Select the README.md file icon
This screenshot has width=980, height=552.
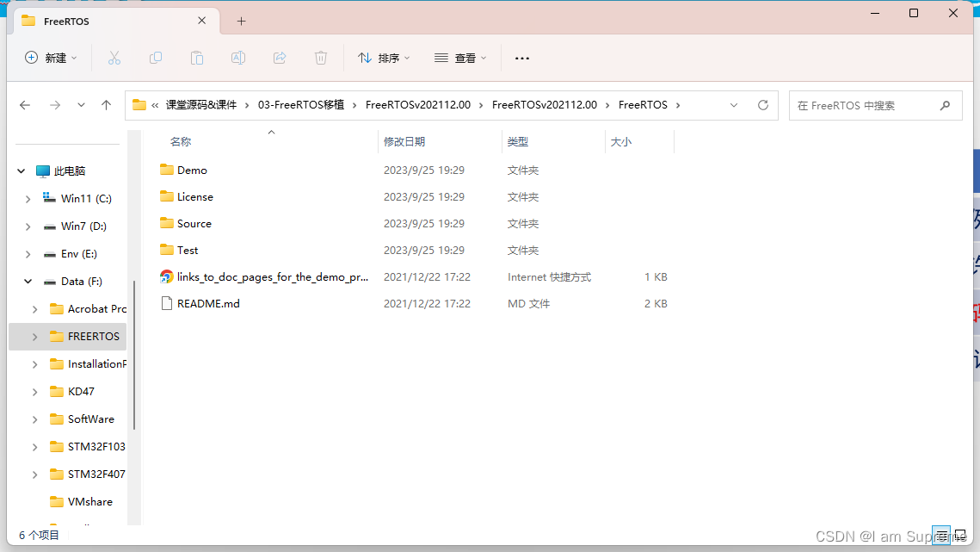click(166, 303)
